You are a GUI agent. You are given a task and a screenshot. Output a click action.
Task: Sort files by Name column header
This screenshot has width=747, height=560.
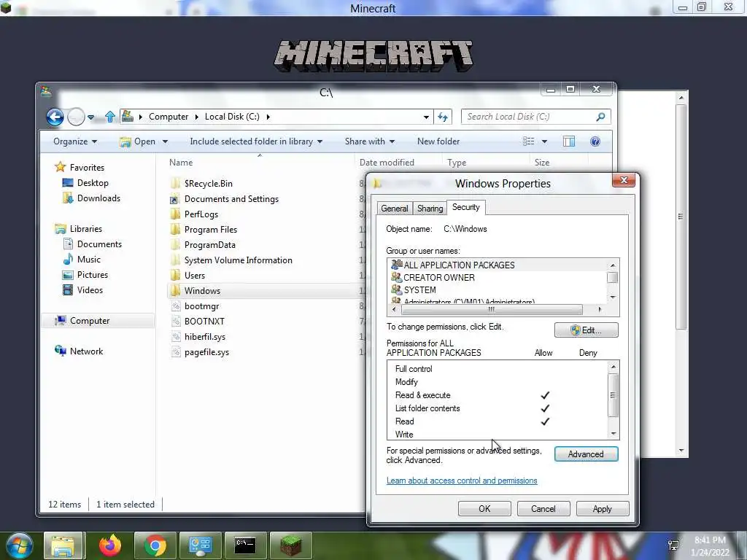(x=181, y=163)
